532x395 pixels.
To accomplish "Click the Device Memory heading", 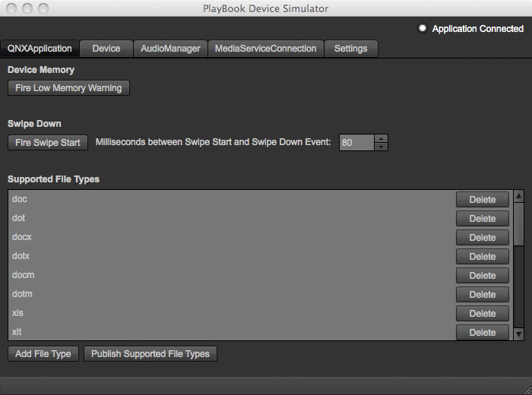I will coord(41,70).
